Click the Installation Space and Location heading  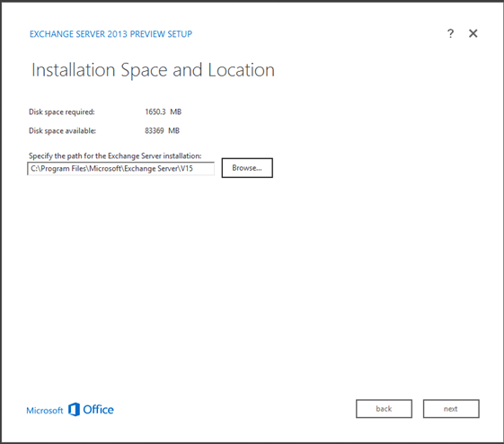click(x=153, y=70)
